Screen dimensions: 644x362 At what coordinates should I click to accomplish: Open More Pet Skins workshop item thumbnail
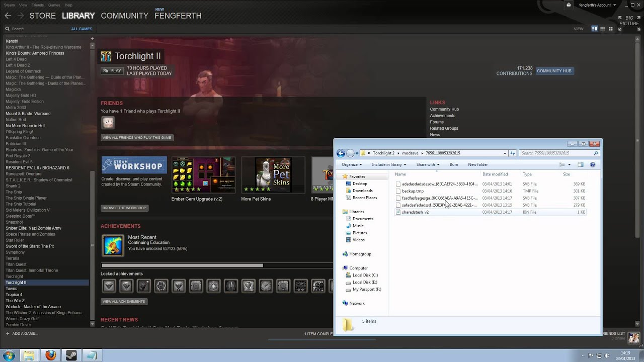pyautogui.click(x=273, y=175)
